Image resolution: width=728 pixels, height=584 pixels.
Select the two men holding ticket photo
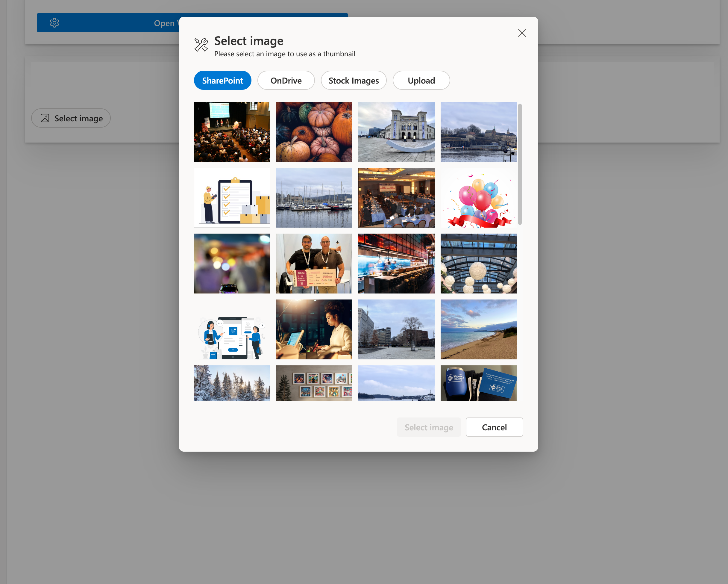[314, 264]
